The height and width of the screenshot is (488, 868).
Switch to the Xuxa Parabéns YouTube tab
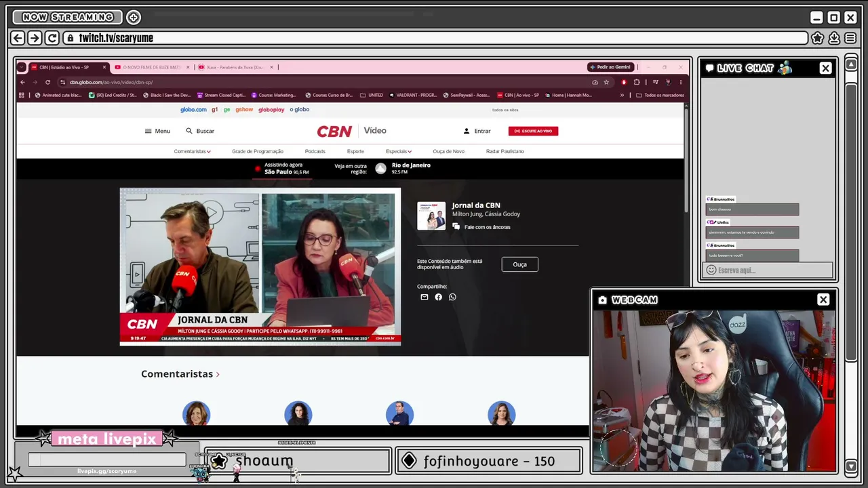point(235,67)
